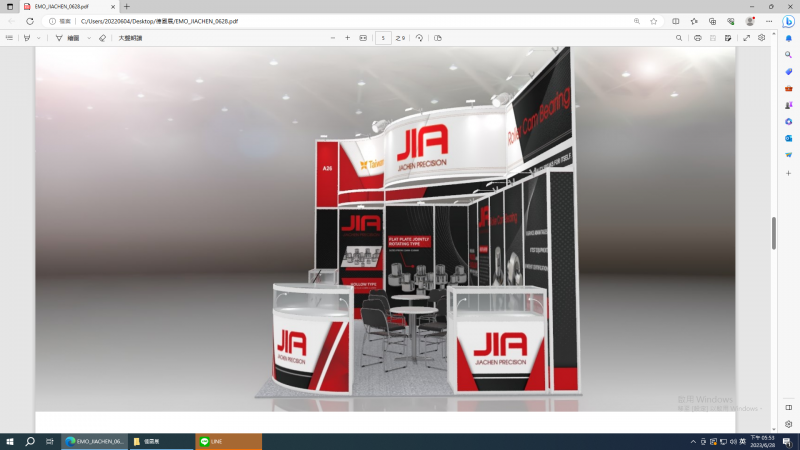This screenshot has height=450, width=800.
Task: Expand the highlight color dropdown arrow
Action: [39, 38]
